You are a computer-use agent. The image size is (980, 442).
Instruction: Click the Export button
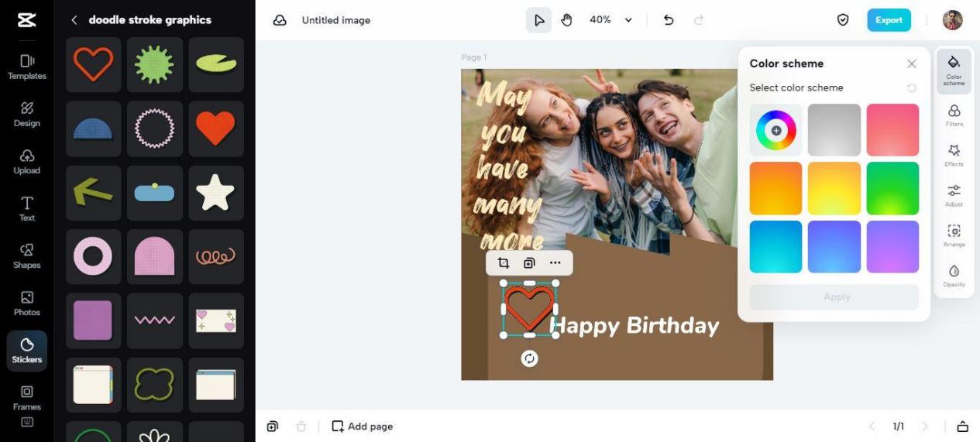pos(889,20)
